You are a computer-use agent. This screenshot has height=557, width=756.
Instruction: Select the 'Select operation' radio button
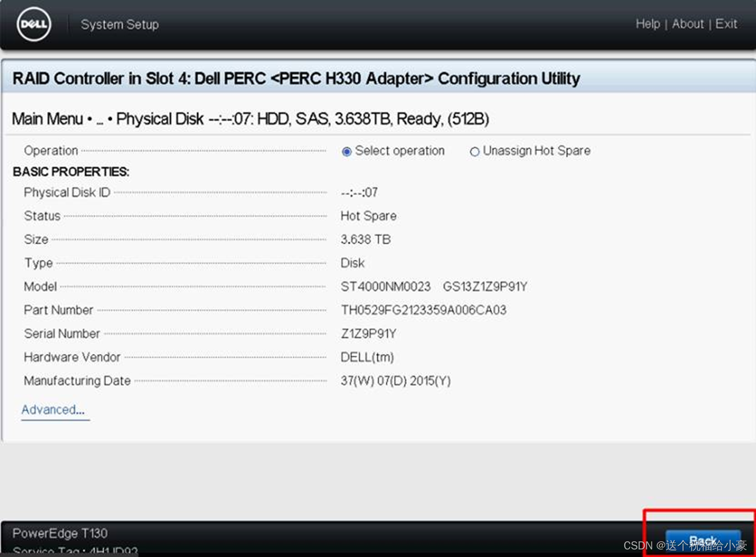(x=347, y=152)
